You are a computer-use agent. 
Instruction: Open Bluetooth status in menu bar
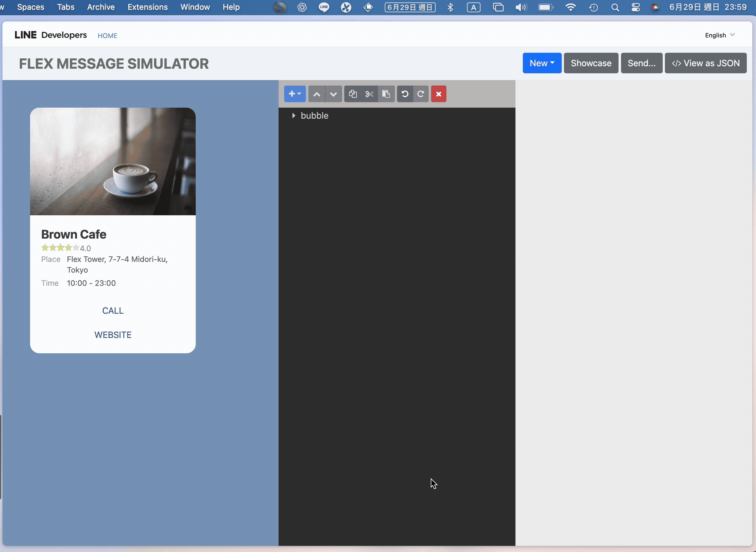(450, 7)
